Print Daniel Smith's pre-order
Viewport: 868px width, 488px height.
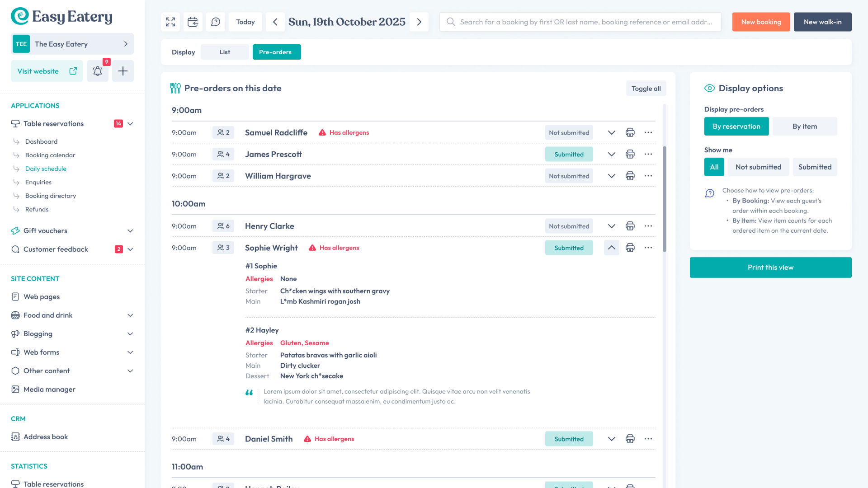630,439
